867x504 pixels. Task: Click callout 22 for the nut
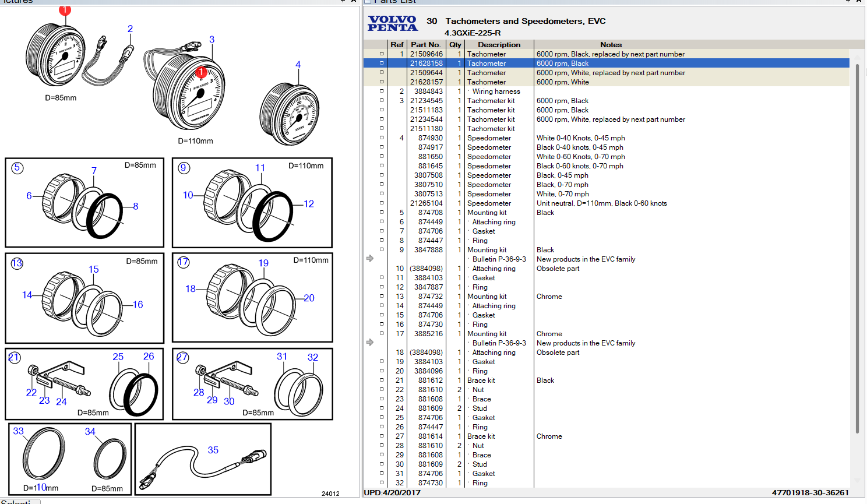point(31,393)
